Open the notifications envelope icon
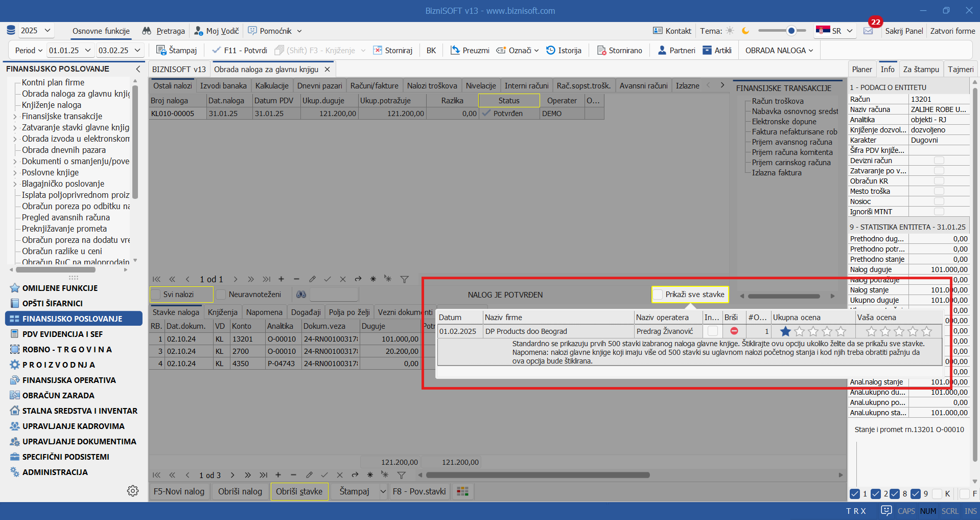The image size is (980, 520). click(868, 31)
